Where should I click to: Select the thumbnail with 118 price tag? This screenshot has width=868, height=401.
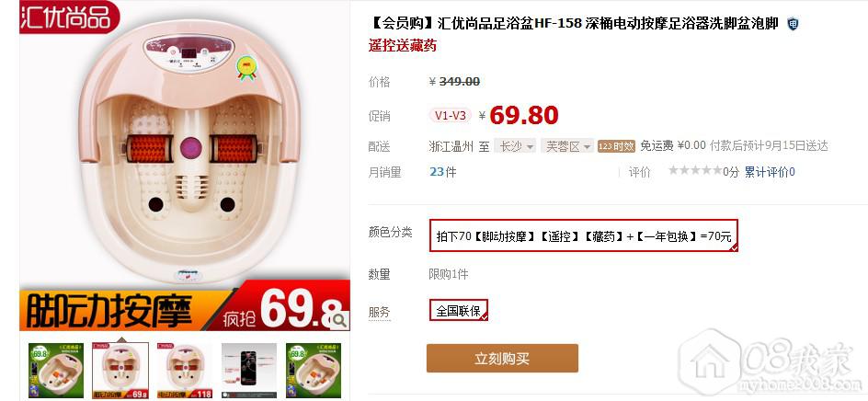coord(184,371)
